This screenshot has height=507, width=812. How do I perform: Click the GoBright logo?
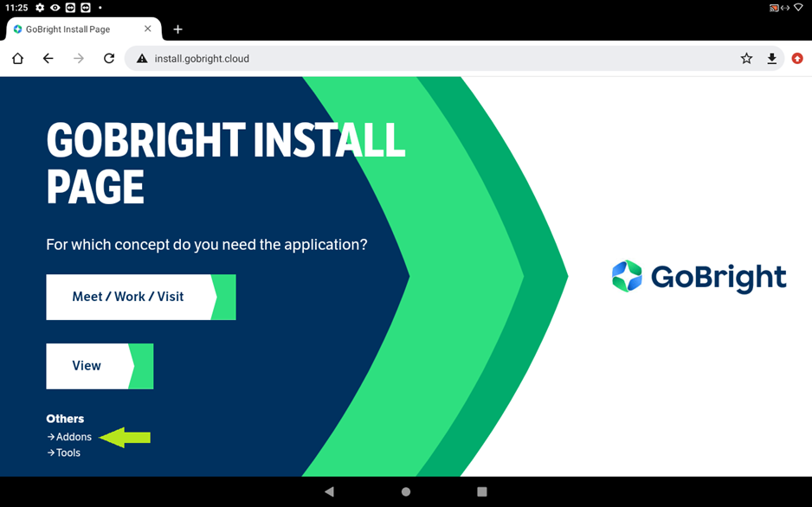click(699, 277)
